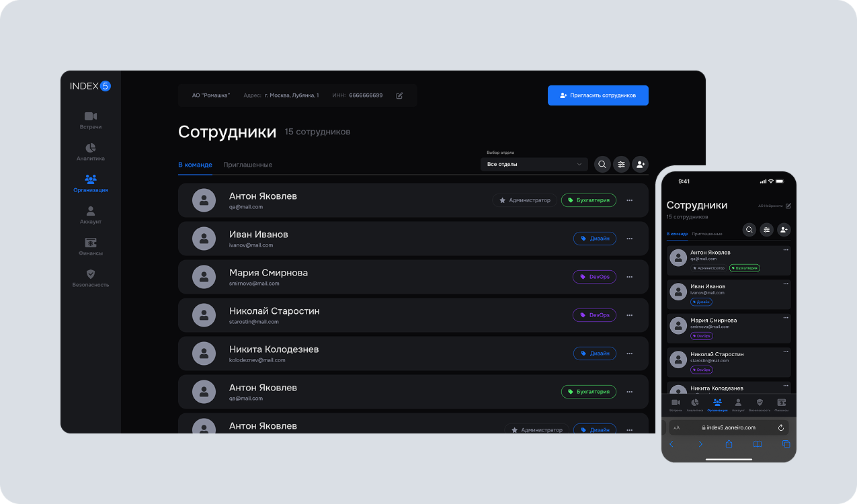The height and width of the screenshot is (504, 857).
Task: Tap Бухгалтерия tag on phone Антон Яковлев card
Action: tap(745, 268)
